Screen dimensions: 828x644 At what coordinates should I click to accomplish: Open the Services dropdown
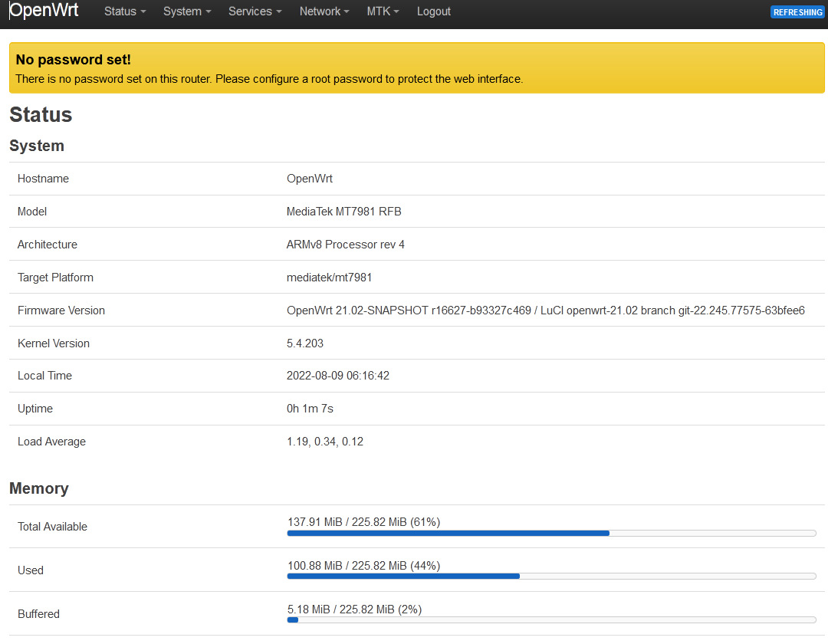(254, 11)
